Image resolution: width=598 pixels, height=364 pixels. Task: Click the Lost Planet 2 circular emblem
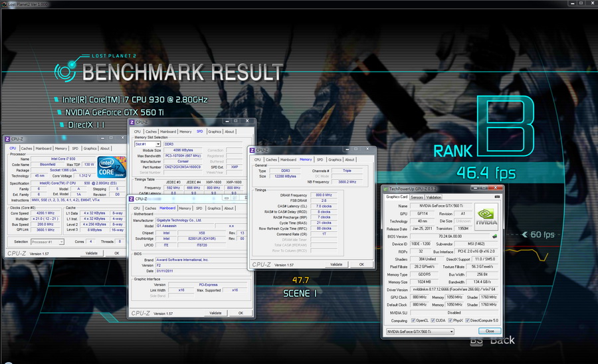pos(65,71)
